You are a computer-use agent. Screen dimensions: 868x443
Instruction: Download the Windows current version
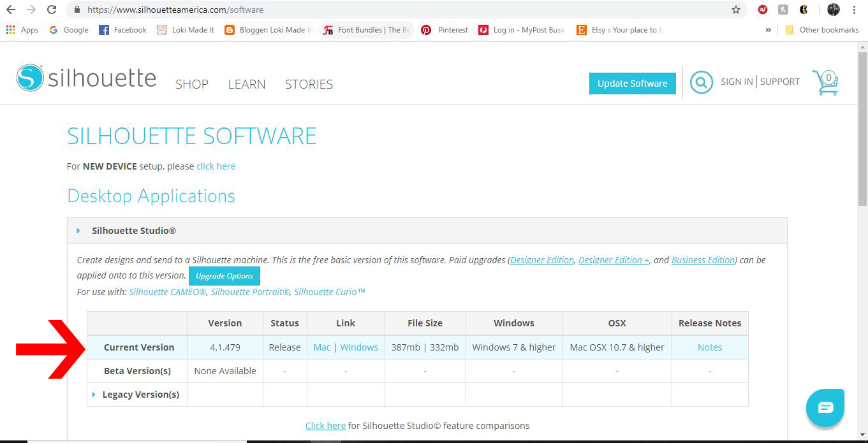pyautogui.click(x=359, y=347)
